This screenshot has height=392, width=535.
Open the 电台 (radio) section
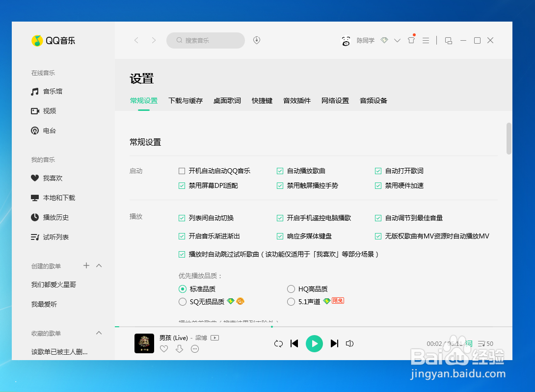[x=50, y=131]
